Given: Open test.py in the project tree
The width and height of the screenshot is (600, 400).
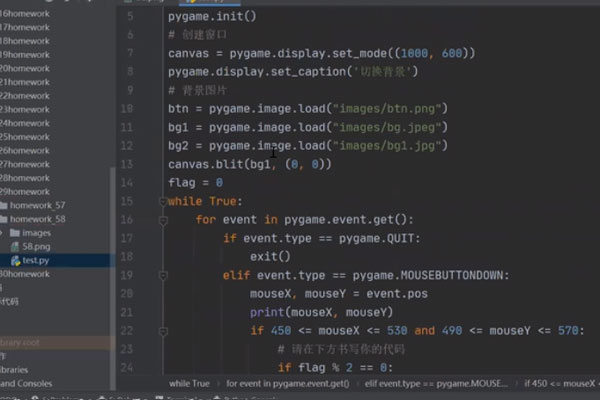Looking at the screenshot, I should click(38, 260).
